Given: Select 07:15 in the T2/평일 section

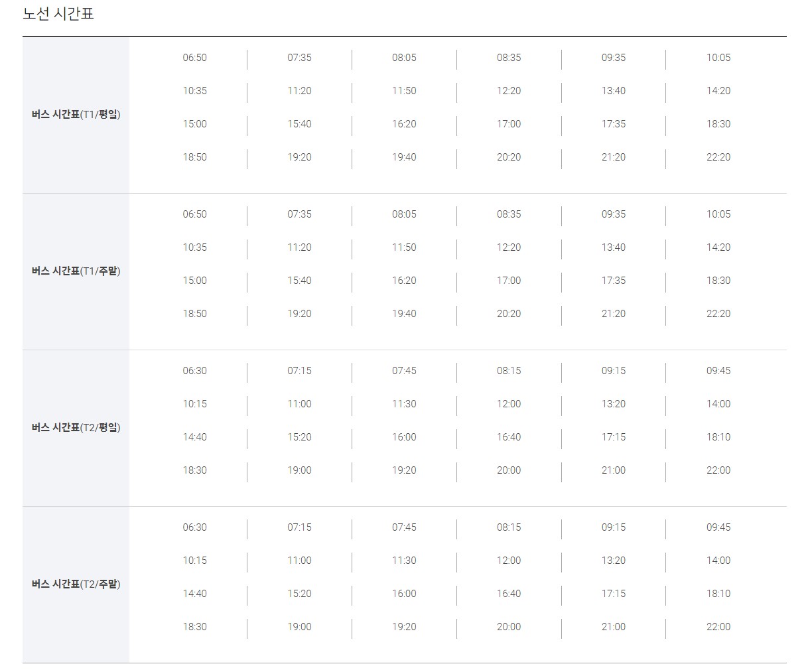Looking at the screenshot, I should coord(299,371).
